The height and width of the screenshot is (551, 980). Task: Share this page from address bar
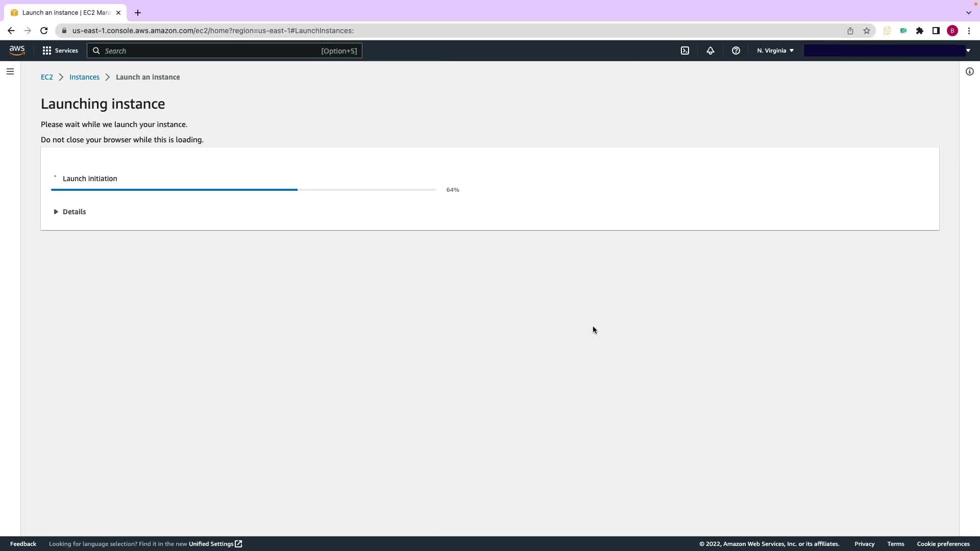[850, 31]
